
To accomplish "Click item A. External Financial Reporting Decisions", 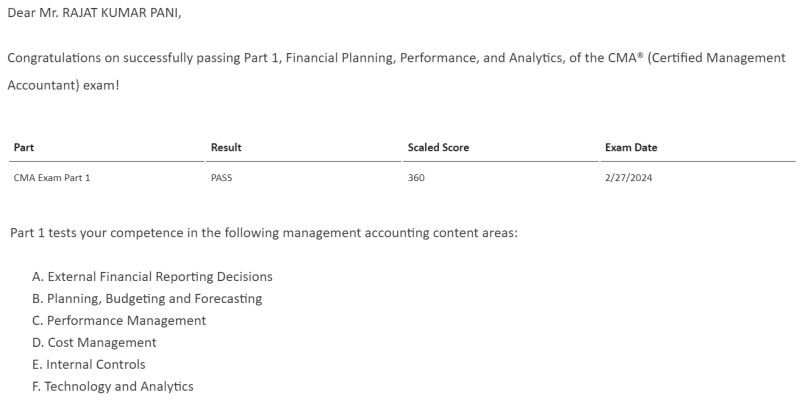I will pyautogui.click(x=152, y=276).
